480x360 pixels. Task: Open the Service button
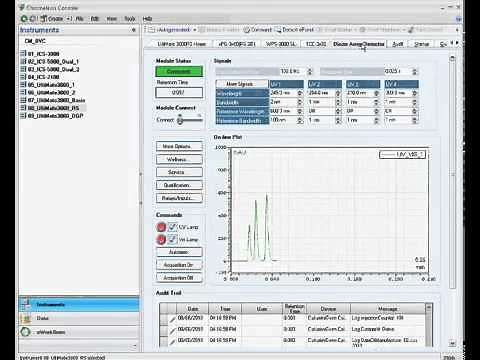tap(179, 172)
